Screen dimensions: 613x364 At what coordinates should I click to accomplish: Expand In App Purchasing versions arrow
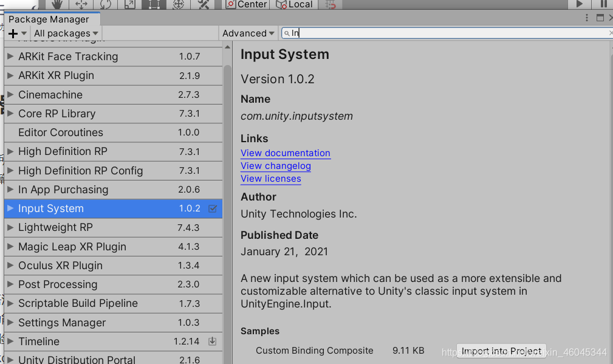(10, 189)
